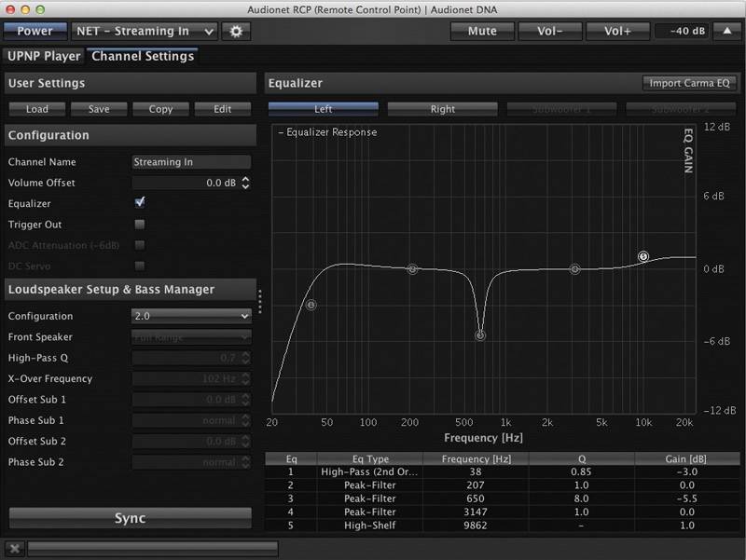The width and height of the screenshot is (746, 560).
Task: Click frequency value 9862
Action: pos(476,526)
